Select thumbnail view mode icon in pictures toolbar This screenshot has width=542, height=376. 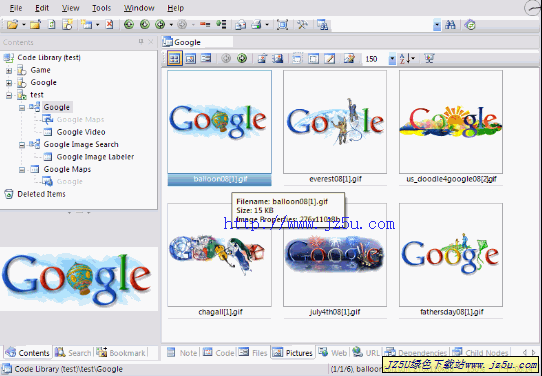[x=174, y=58]
